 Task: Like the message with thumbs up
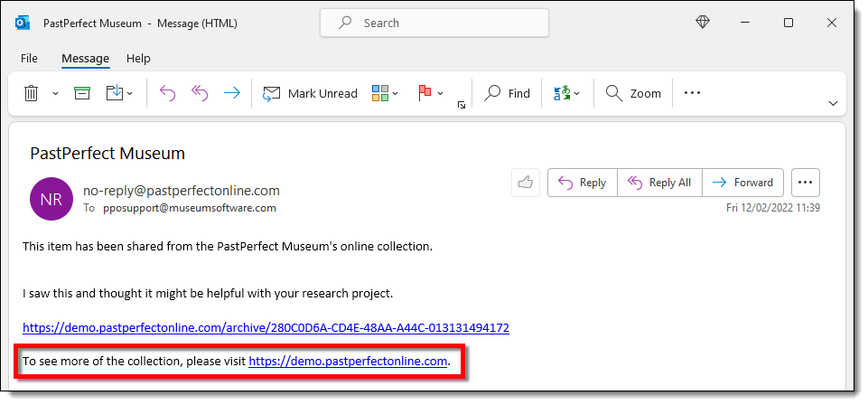coord(525,183)
